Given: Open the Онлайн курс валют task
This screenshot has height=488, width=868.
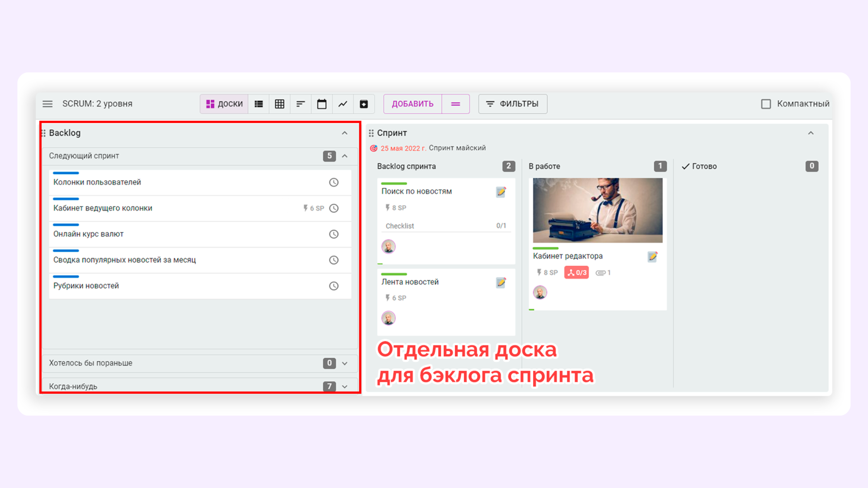Looking at the screenshot, I should pos(88,234).
